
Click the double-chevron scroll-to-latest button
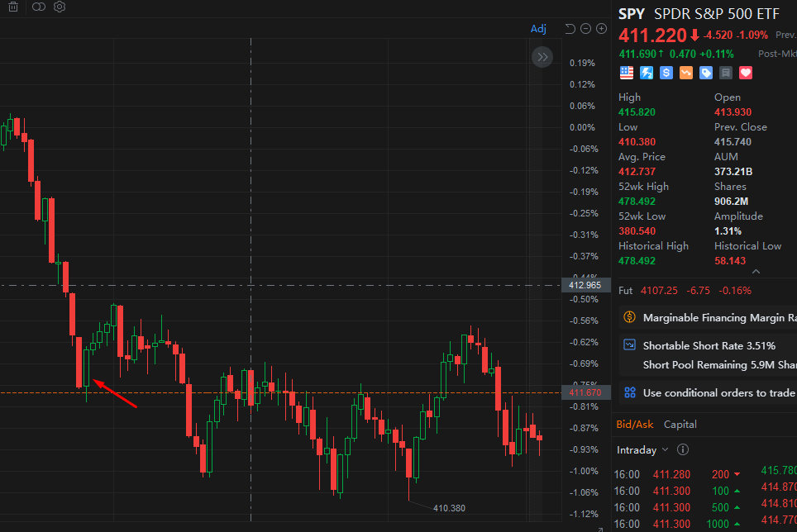click(542, 57)
